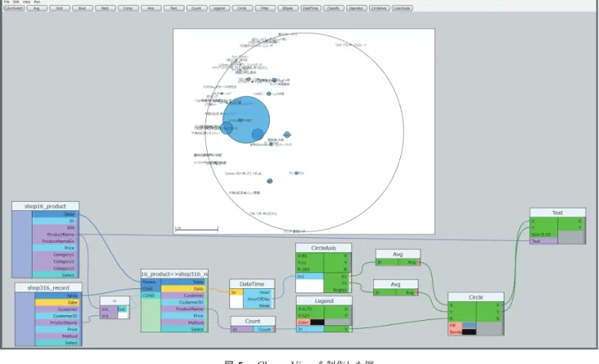This screenshot has height=364, width=599.
Task: Select the shop16_product node title
Action: pyautogui.click(x=46, y=206)
